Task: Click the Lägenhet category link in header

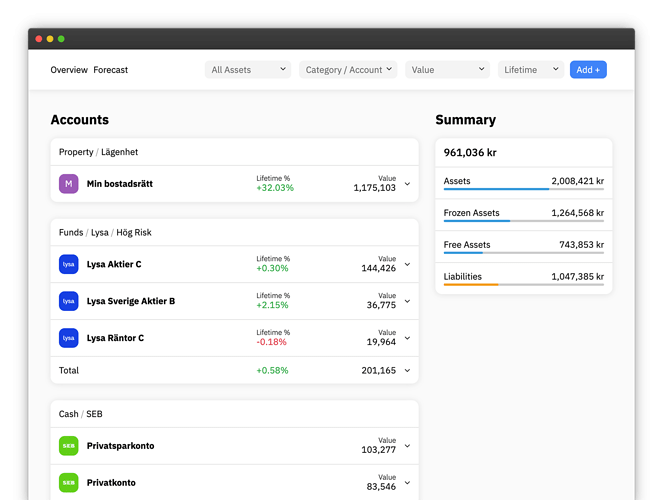Action: pos(119,152)
